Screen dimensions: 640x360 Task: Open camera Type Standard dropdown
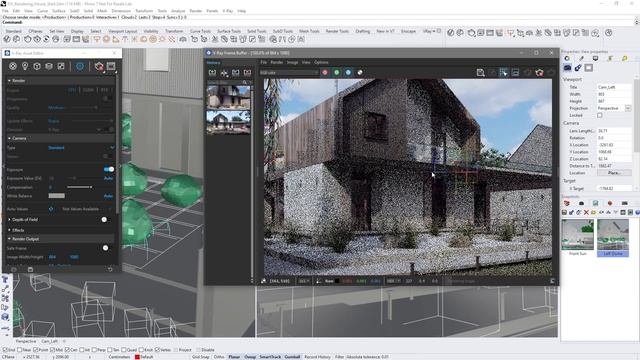click(x=81, y=148)
